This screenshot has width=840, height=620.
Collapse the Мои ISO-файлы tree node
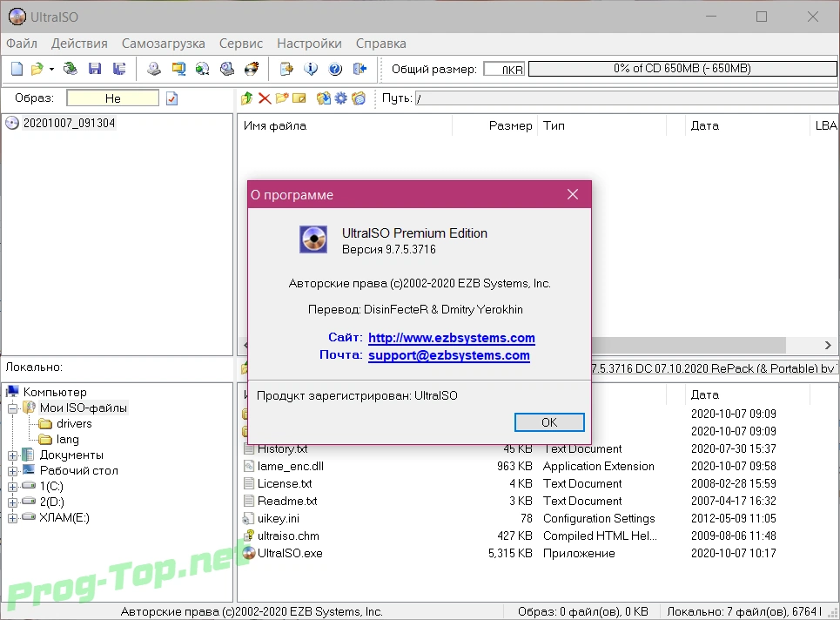(x=13, y=408)
